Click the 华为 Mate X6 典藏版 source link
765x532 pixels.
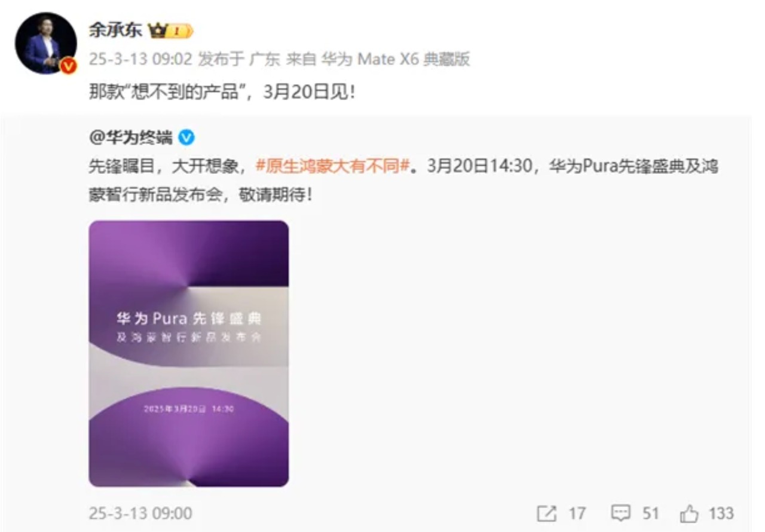tap(396, 59)
